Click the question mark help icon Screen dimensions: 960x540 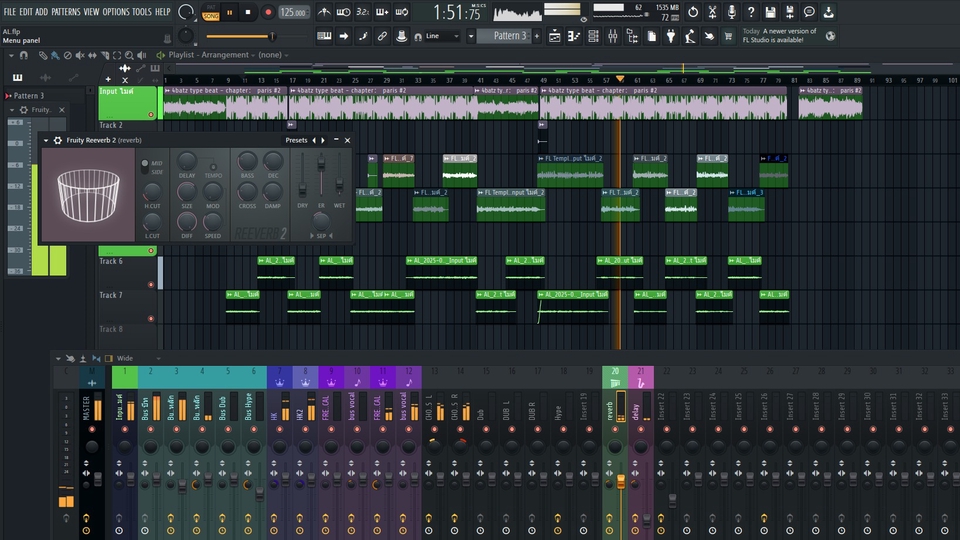[751, 12]
